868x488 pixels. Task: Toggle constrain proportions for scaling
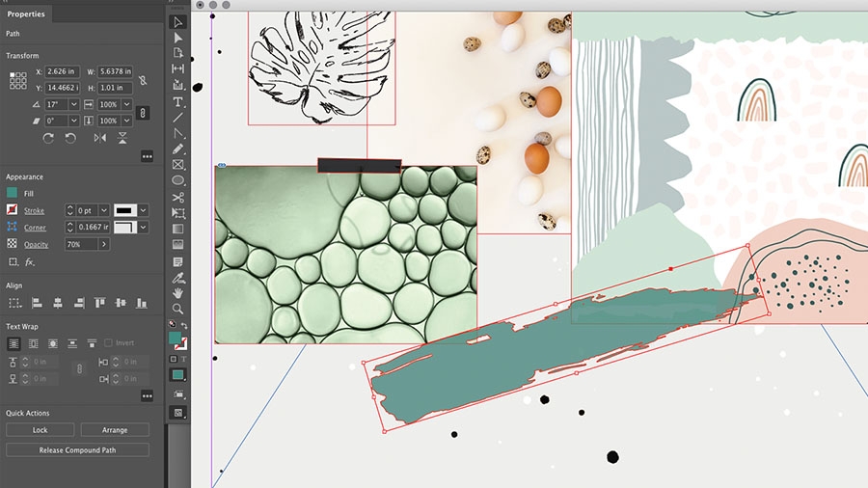(143, 113)
